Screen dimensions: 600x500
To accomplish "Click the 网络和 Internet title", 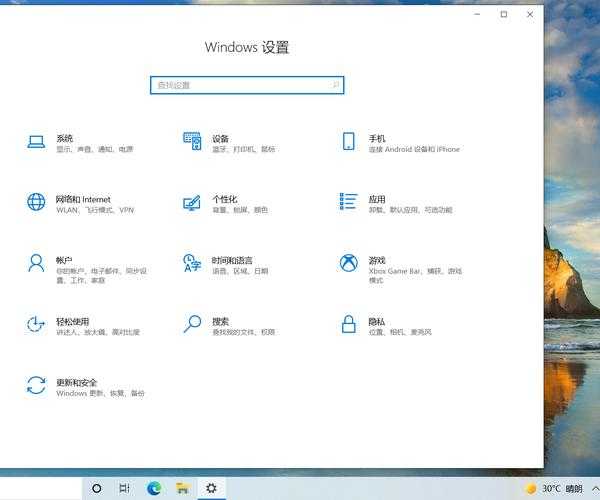I will (x=83, y=199).
